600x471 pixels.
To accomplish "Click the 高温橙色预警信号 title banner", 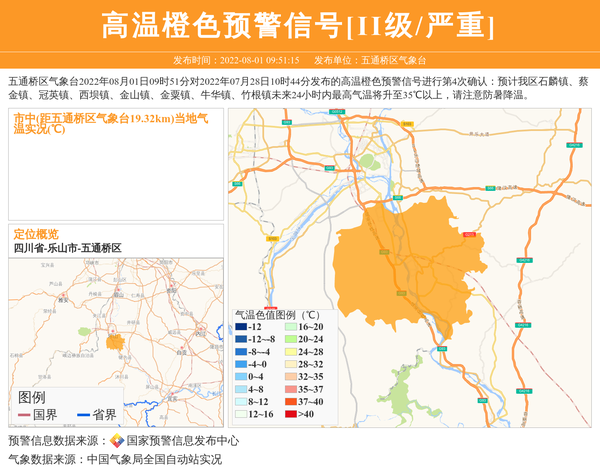I will click(x=299, y=25).
